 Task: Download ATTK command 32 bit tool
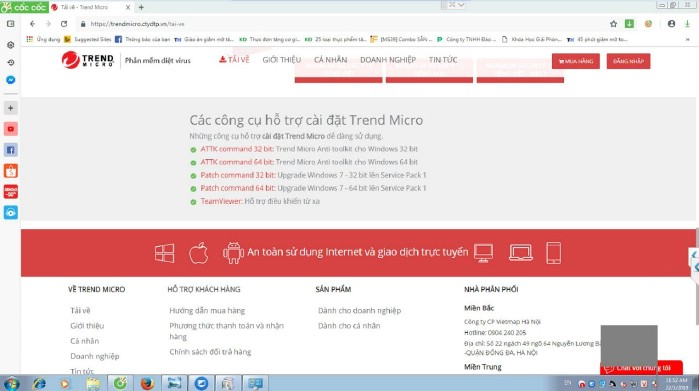click(x=237, y=149)
